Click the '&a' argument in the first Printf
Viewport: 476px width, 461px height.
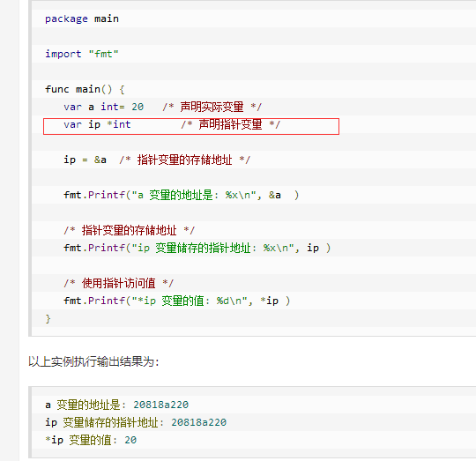[x=275, y=195]
